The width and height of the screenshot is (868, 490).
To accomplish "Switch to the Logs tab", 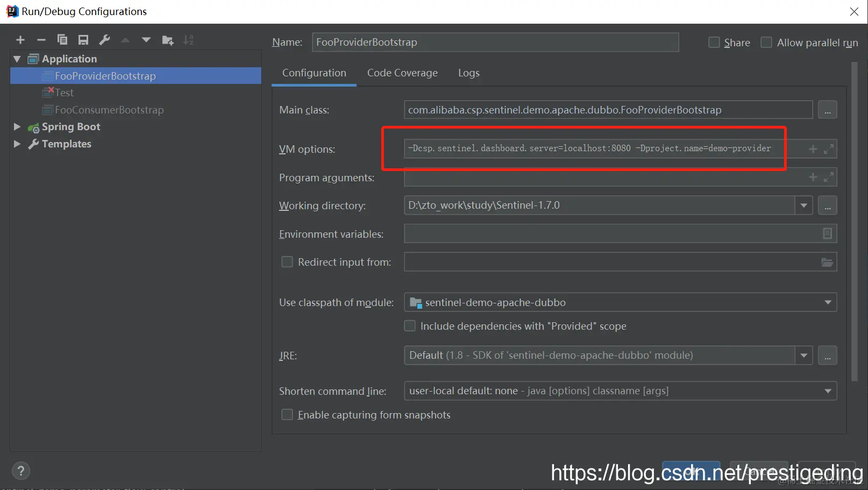I will point(469,73).
